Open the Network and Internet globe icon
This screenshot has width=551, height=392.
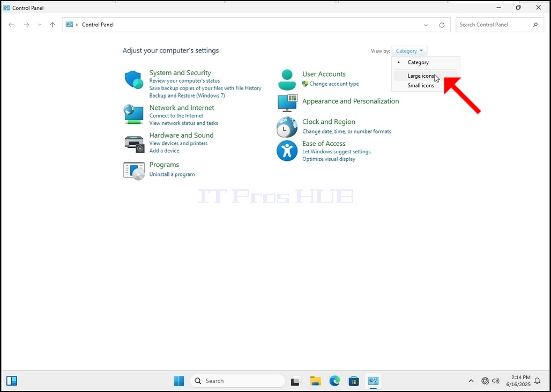click(x=133, y=114)
